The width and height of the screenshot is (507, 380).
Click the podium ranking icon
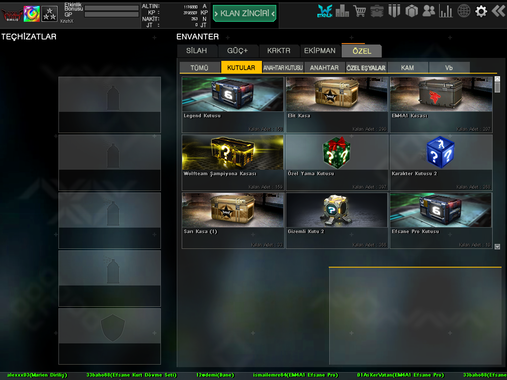point(342,11)
